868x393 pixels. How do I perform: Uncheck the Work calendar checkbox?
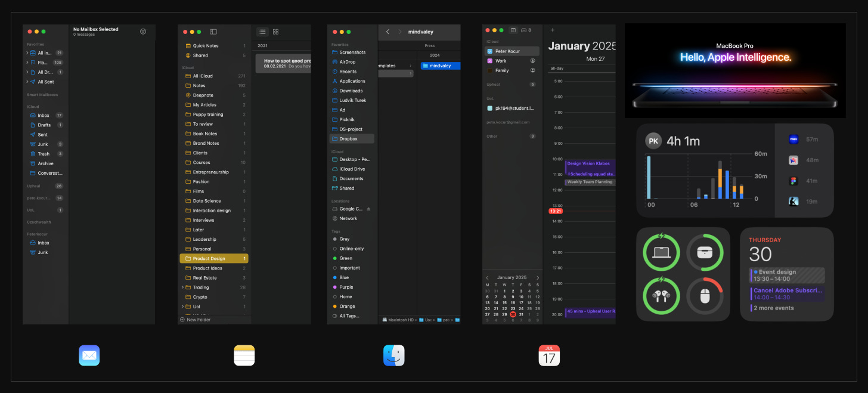point(490,61)
